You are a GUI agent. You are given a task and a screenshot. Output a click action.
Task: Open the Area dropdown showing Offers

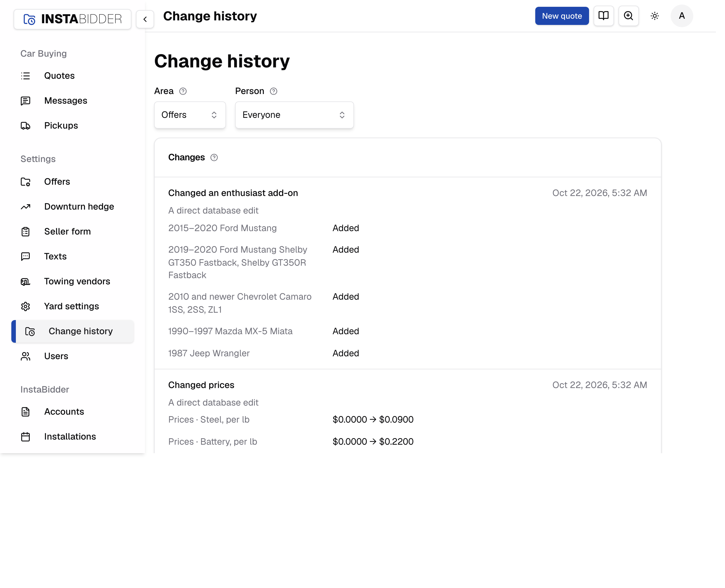[190, 115]
